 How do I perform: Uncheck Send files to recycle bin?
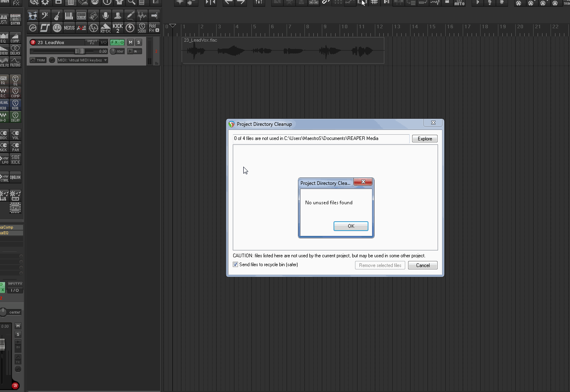click(236, 265)
